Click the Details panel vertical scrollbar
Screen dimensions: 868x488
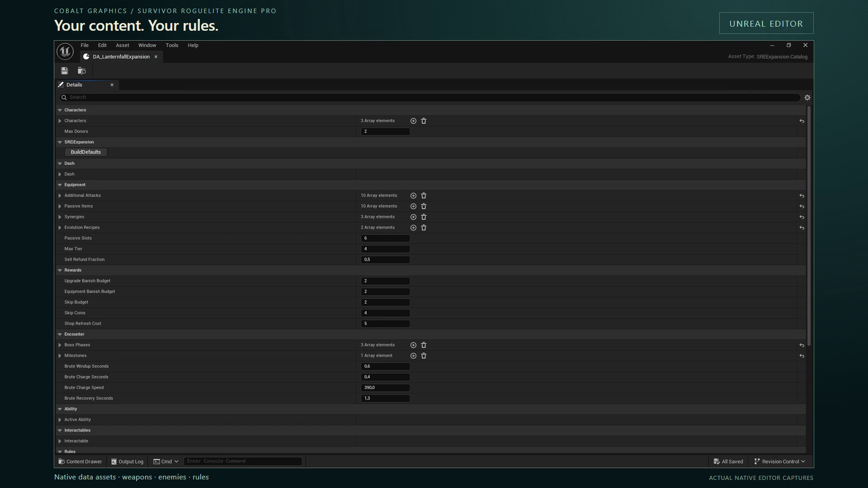(x=809, y=226)
